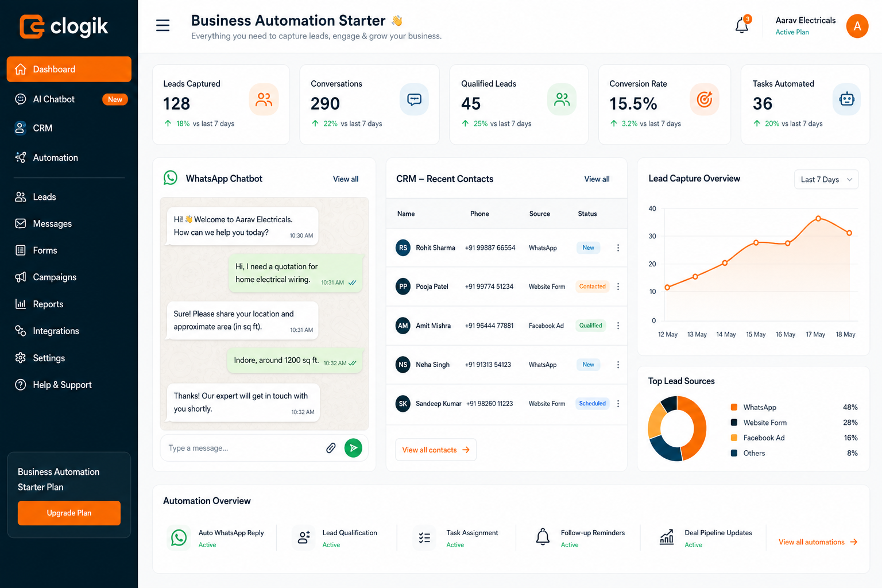
Task: Open notifications bell with badge
Action: (742, 25)
